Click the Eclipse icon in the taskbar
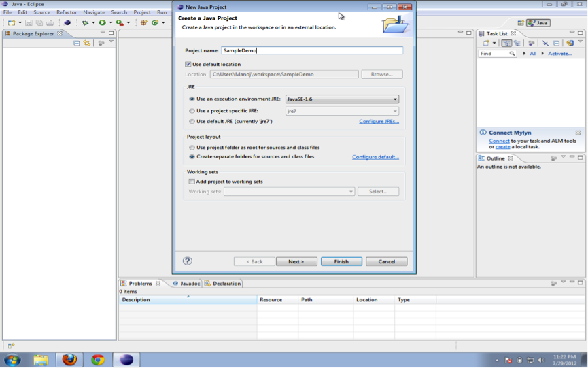This screenshot has height=368, width=588. 126,360
